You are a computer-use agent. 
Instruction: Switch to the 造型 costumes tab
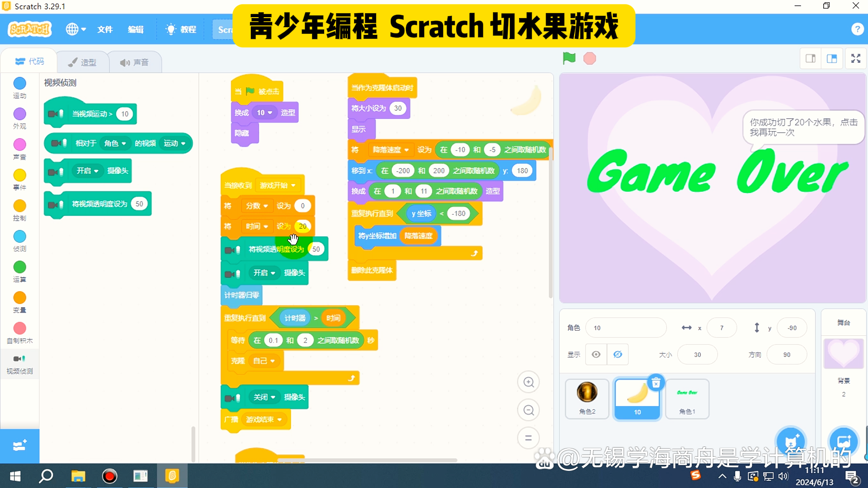82,62
